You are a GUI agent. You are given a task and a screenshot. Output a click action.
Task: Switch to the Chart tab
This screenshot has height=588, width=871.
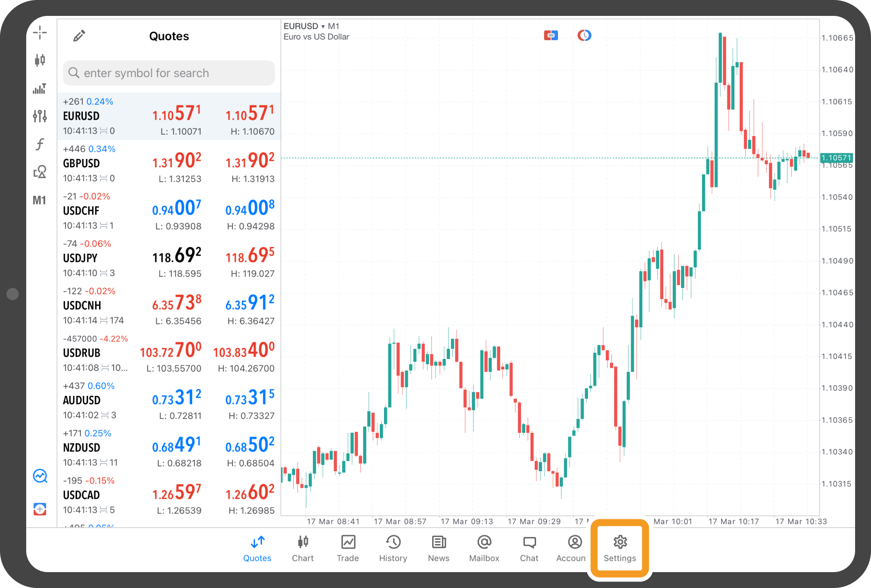click(x=303, y=548)
